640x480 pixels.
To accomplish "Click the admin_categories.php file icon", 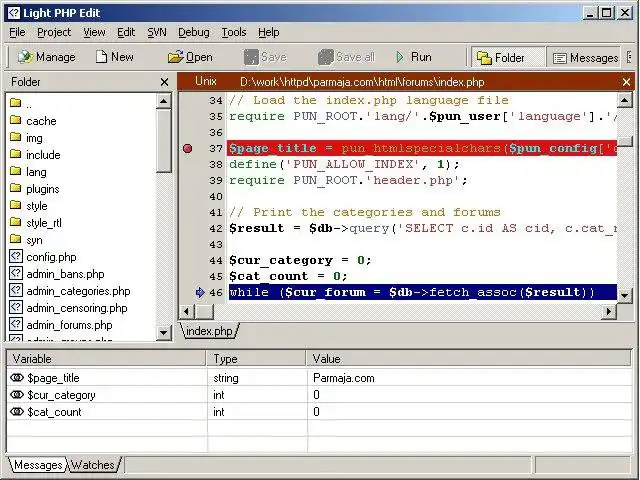I will coord(16,291).
